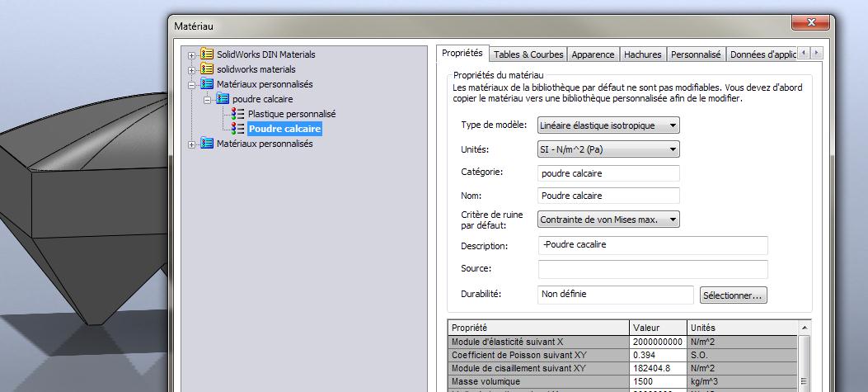Click the right tab scroll arrow
Screen dimensions: 868x392
point(817,53)
